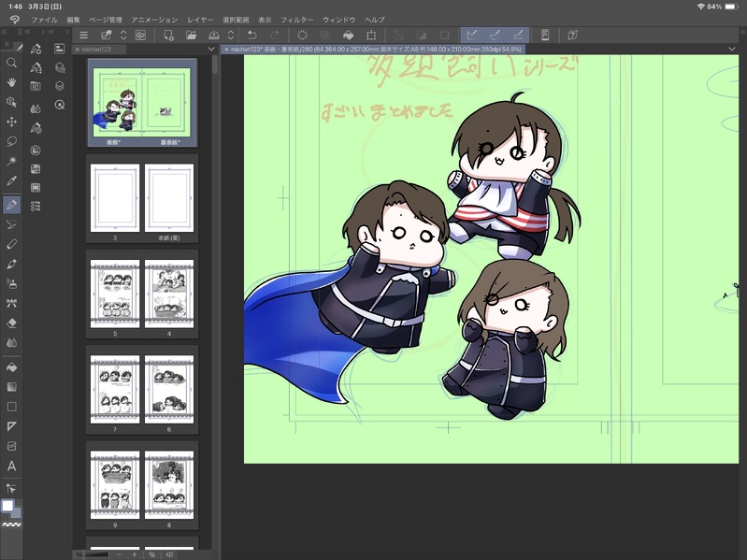Select the Text tool

[x=11, y=466]
